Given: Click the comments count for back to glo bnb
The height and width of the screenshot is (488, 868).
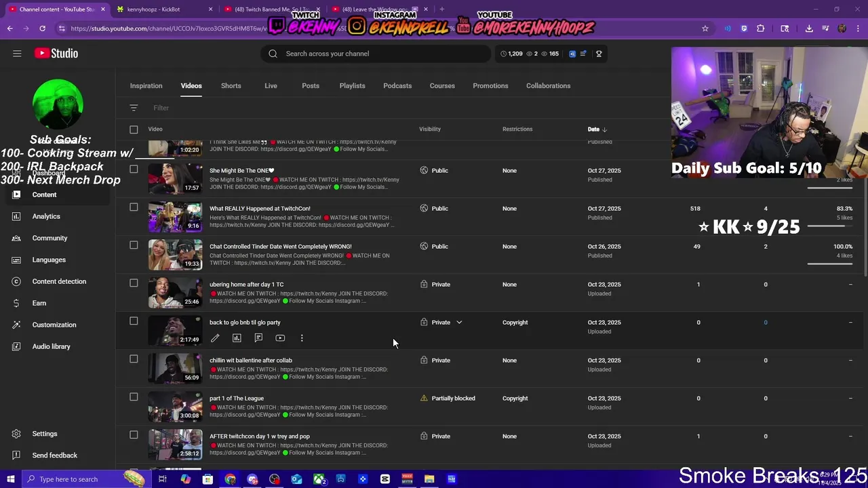Looking at the screenshot, I should click(766, 323).
